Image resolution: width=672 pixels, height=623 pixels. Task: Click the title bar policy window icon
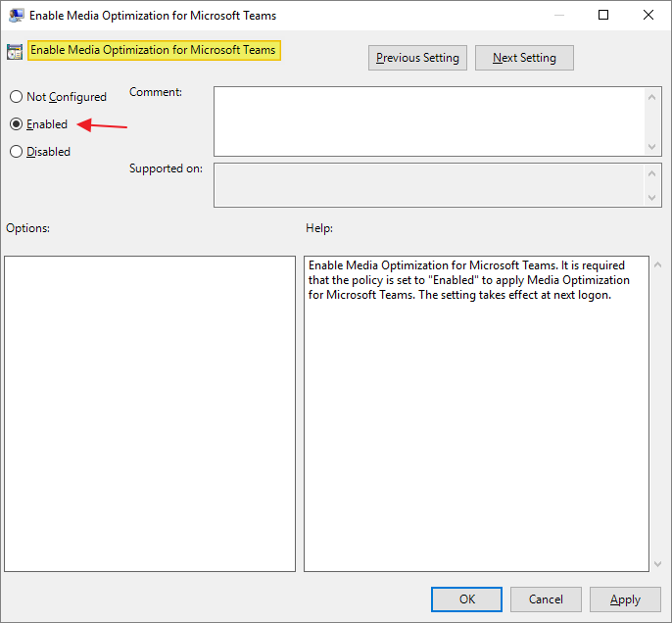point(17,16)
